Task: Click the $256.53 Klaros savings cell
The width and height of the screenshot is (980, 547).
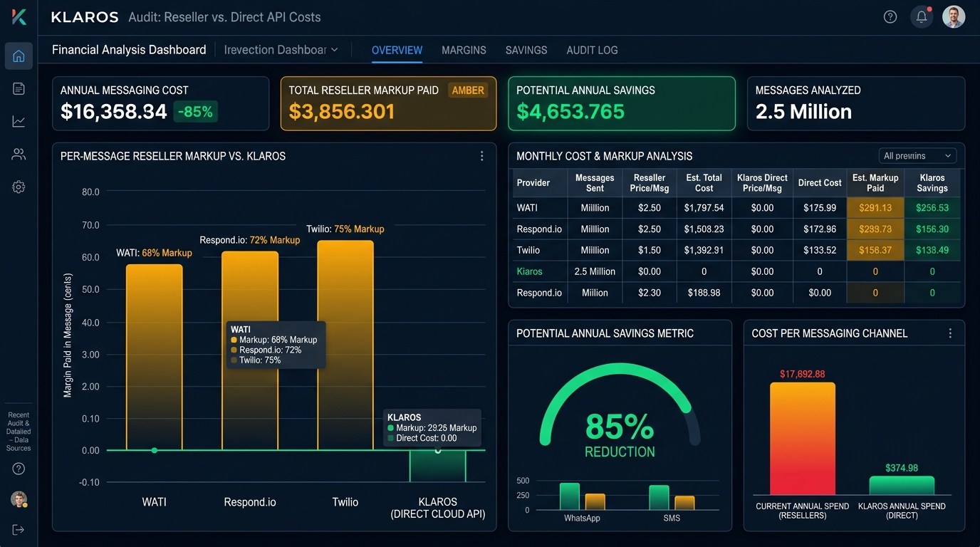Action: click(932, 208)
